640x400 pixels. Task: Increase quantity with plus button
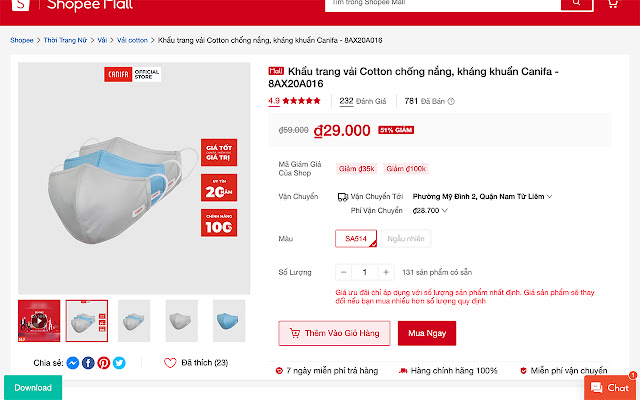(x=386, y=272)
